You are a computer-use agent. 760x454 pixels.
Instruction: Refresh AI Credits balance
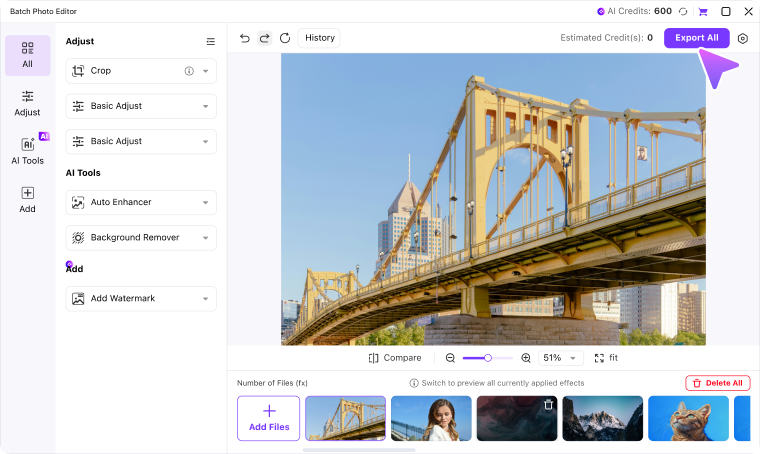[x=683, y=11]
